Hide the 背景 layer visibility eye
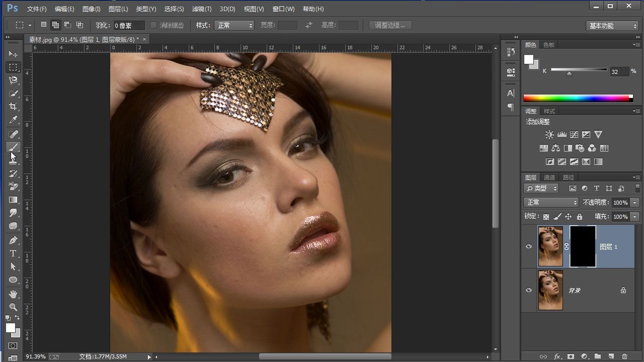This screenshot has width=644, height=362. click(528, 290)
